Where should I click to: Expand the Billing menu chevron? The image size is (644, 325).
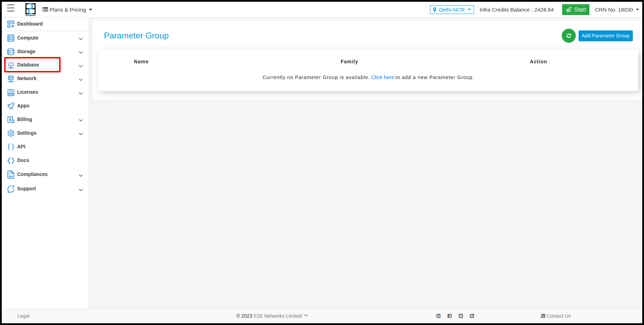(81, 120)
